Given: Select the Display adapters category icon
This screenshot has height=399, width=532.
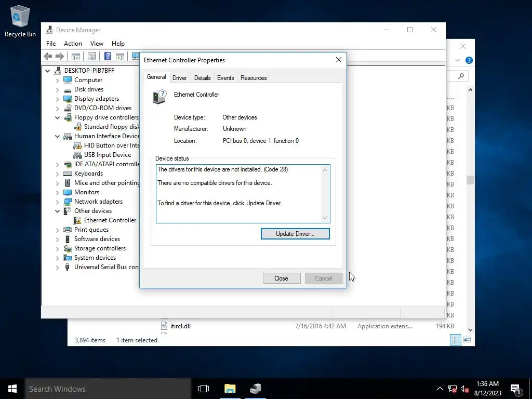Looking at the screenshot, I should [x=68, y=99].
